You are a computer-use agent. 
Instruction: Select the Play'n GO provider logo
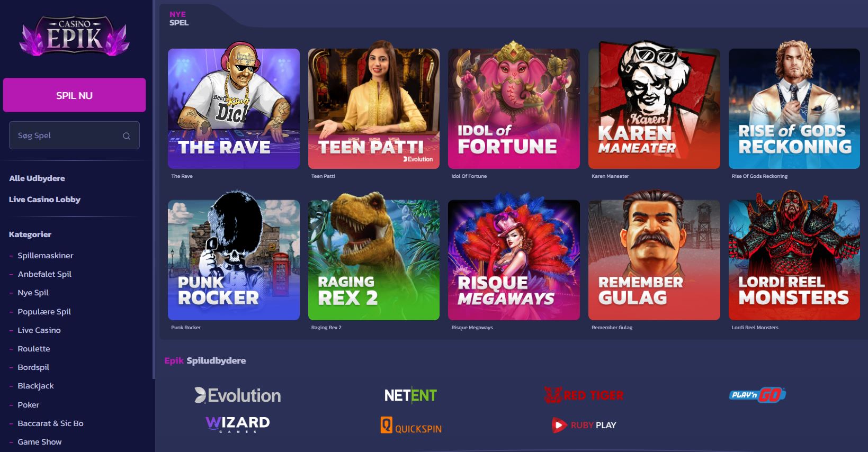tap(757, 395)
